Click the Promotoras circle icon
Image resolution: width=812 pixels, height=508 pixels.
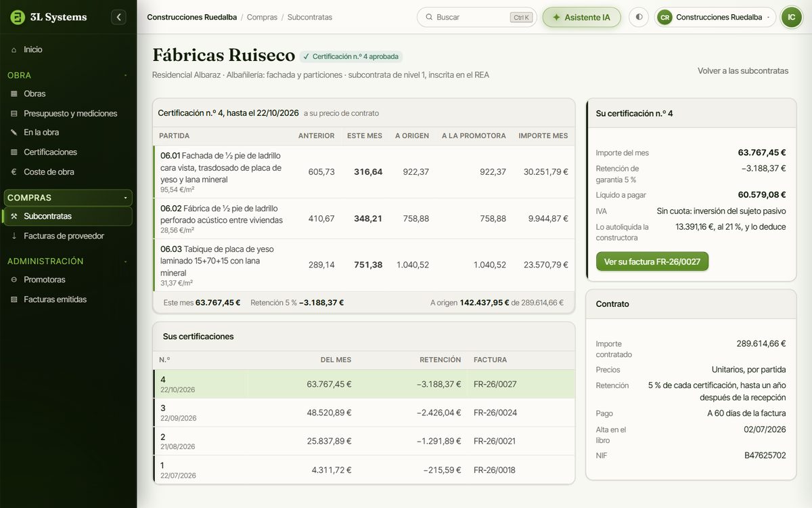click(x=14, y=280)
